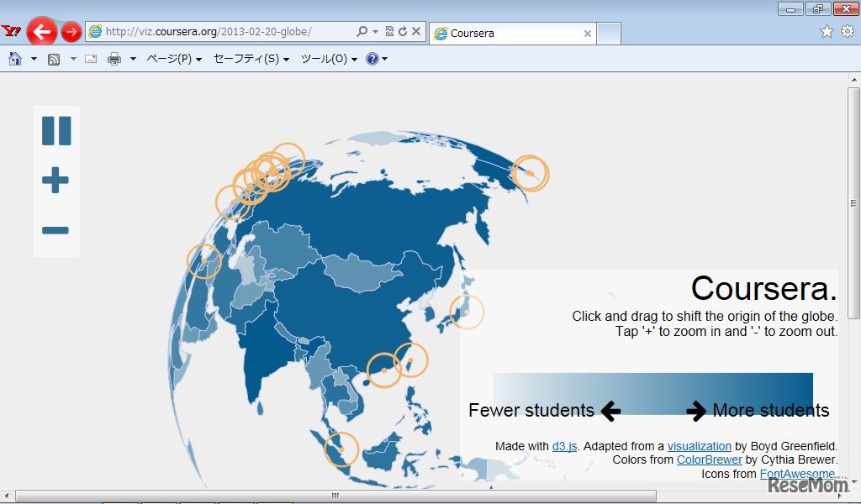Open Favorites with the star icon
The image size is (861, 504).
point(827,30)
